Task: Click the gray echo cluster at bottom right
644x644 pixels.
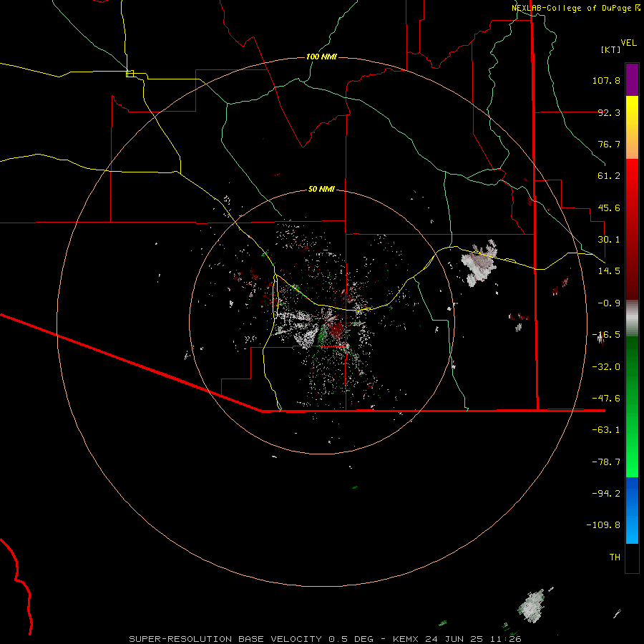Action: click(x=532, y=606)
